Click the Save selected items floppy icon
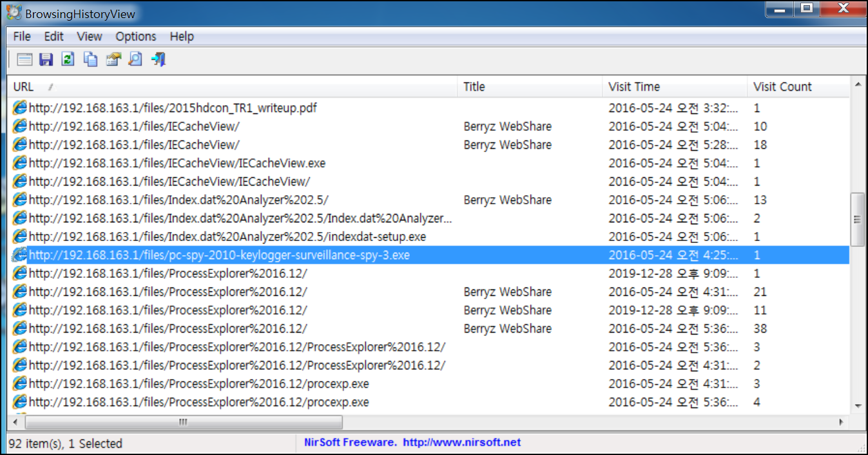This screenshot has height=455, width=868. (46, 60)
